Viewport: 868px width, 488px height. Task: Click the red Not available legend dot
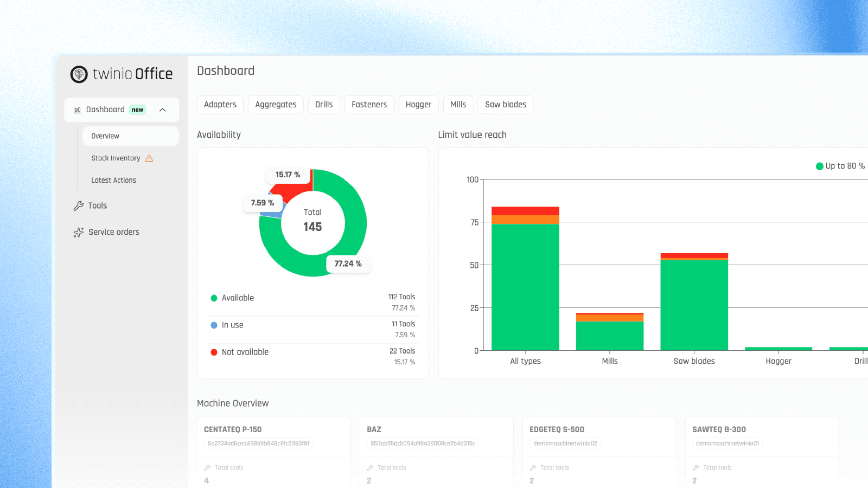pyautogui.click(x=214, y=352)
